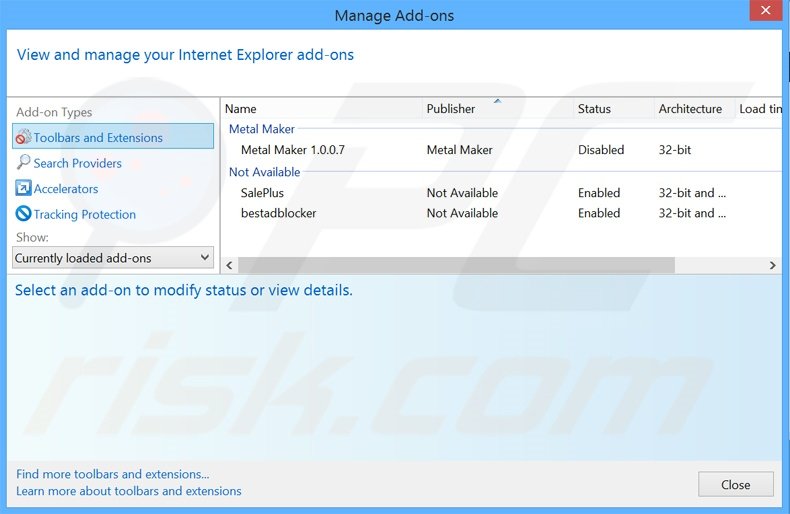790x514 pixels.
Task: Click the 32-bit architecture cell of Metal Maker
Action: click(x=675, y=150)
